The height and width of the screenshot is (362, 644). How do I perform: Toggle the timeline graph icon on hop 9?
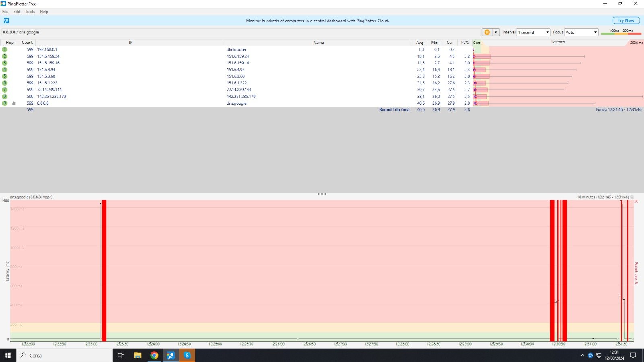(14, 103)
